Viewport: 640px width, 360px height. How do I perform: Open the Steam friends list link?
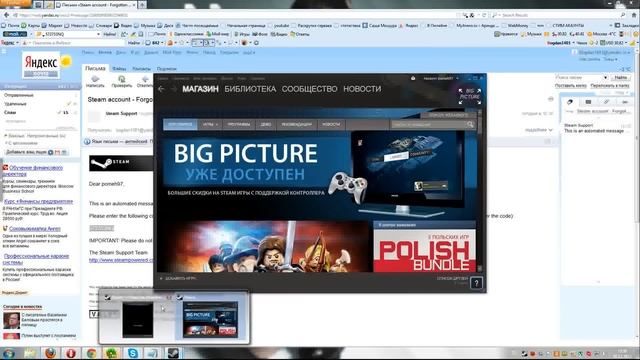(x=452, y=278)
